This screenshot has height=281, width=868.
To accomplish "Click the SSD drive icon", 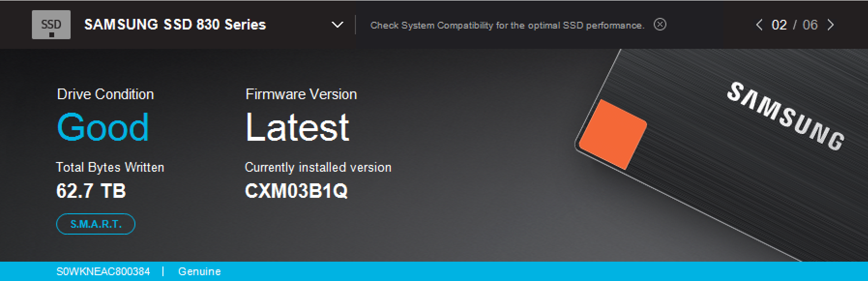I will click(51, 25).
